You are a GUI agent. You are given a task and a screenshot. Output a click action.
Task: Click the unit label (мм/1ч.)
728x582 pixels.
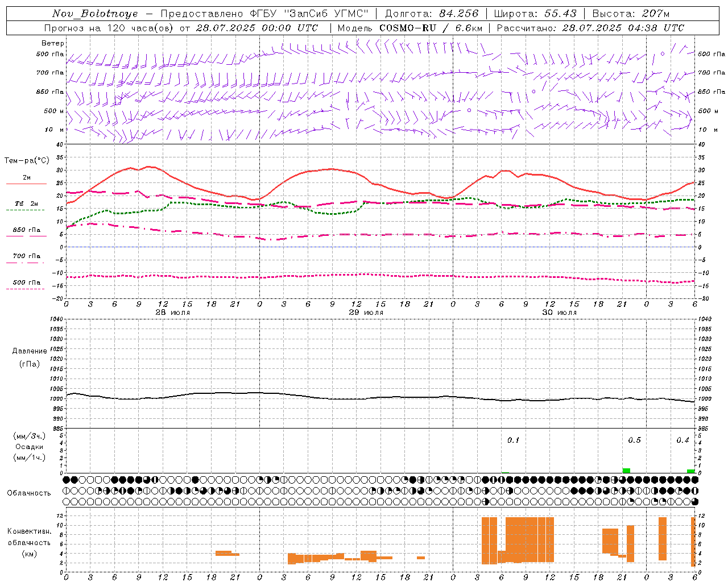pos(30,457)
